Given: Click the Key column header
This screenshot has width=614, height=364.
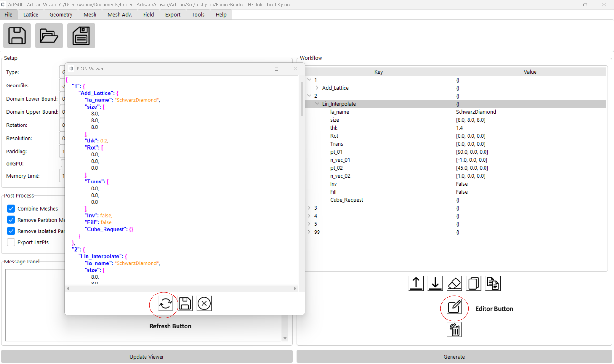Looking at the screenshot, I should 378,72.
